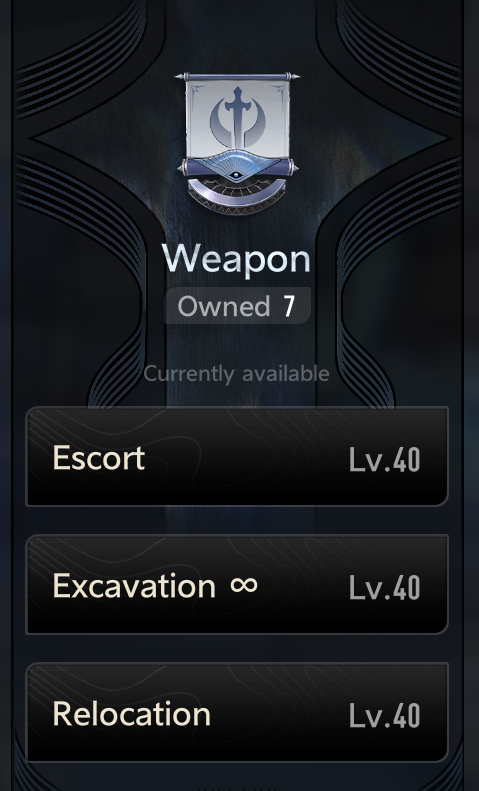
Task: Click the Lv.40 label on Excavation
Action: [384, 588]
